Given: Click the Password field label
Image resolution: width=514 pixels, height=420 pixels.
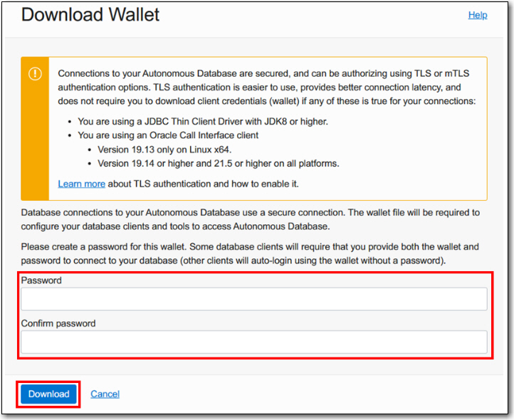Looking at the screenshot, I should pyautogui.click(x=41, y=280).
